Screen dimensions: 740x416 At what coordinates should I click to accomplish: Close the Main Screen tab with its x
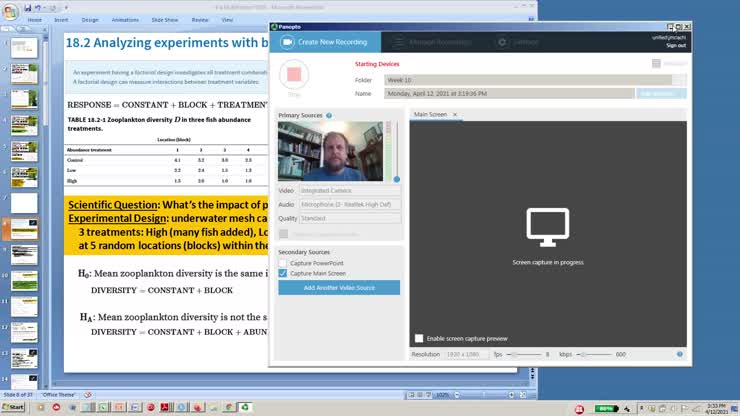[455, 115]
